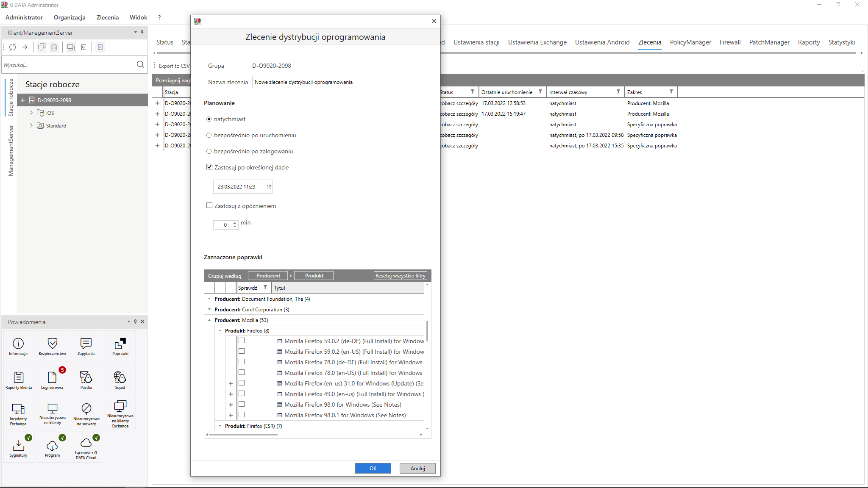Collapse Produkt: Firefox (8) group
This screenshot has width=868, height=488.
[x=220, y=330]
